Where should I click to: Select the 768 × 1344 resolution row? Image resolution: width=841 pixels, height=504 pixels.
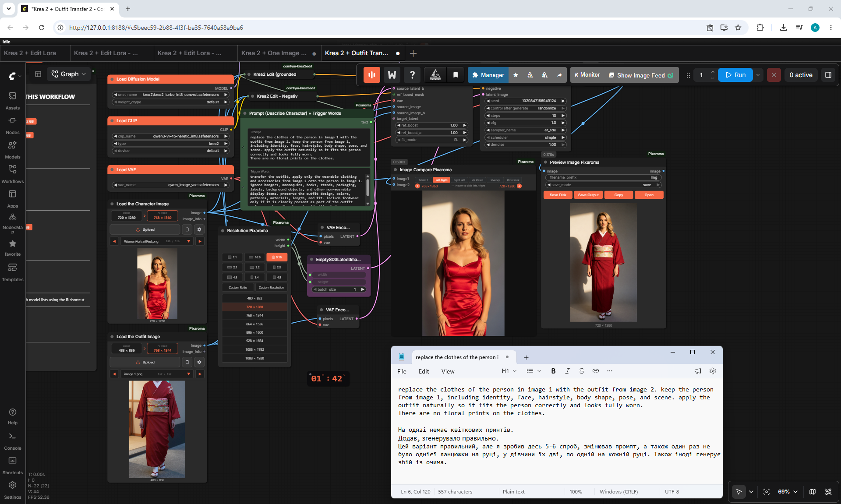pos(254,315)
